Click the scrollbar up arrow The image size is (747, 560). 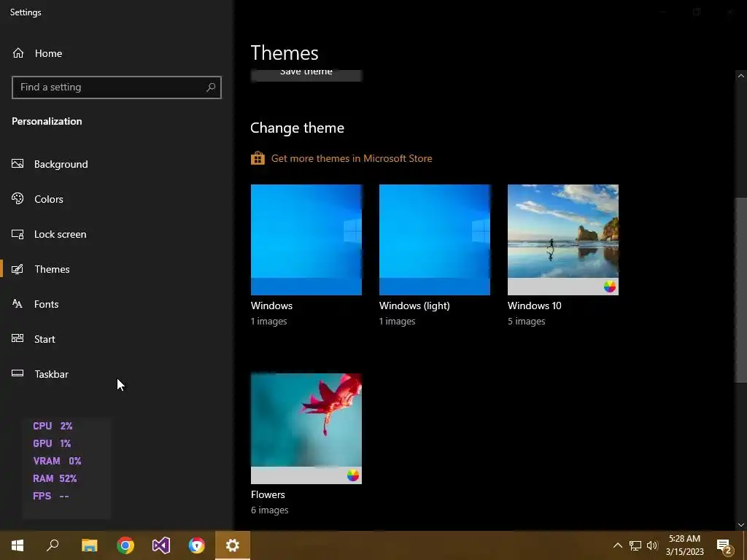click(741, 76)
